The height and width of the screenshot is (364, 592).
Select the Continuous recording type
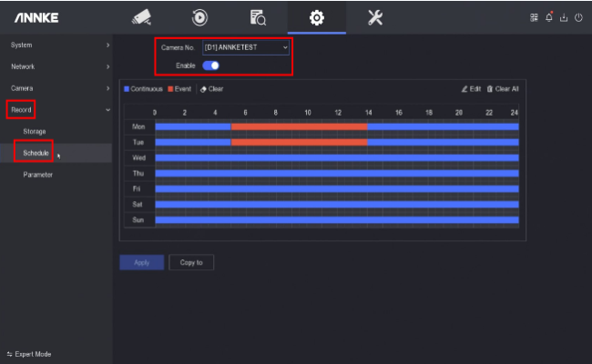pyautogui.click(x=143, y=89)
